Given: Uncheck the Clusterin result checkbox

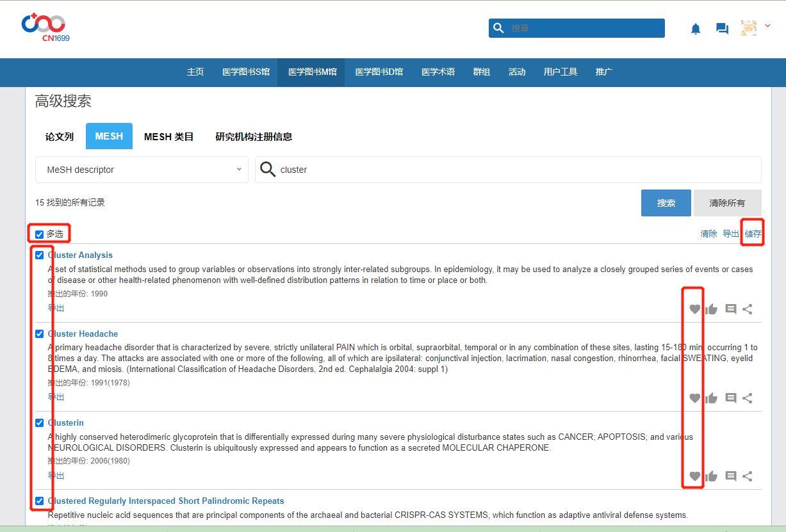Looking at the screenshot, I should point(40,423).
